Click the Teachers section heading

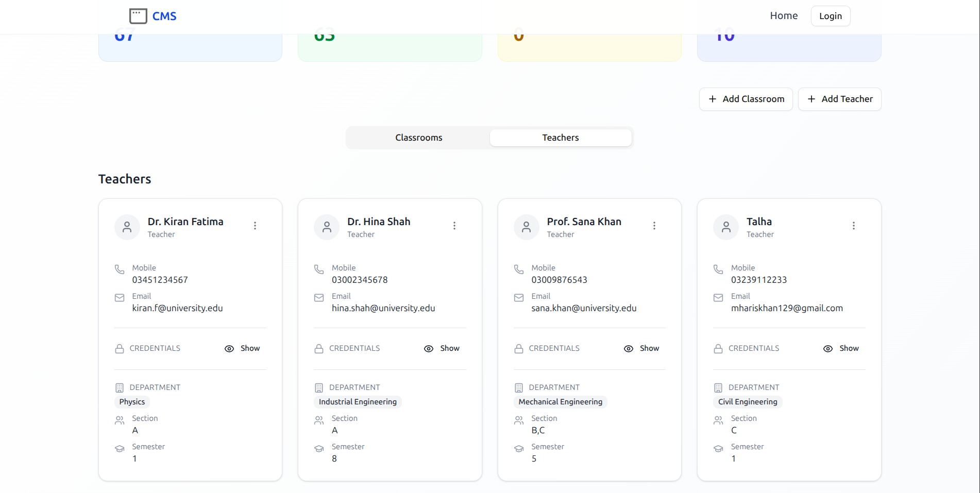(x=125, y=179)
